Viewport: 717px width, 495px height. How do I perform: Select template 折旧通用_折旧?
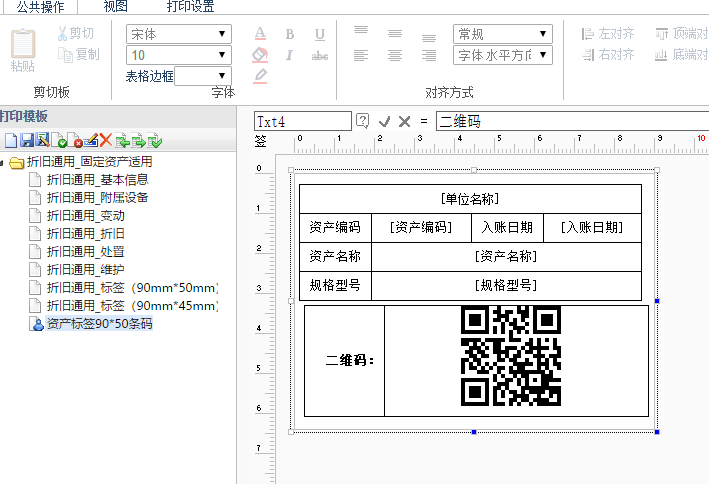(x=86, y=234)
